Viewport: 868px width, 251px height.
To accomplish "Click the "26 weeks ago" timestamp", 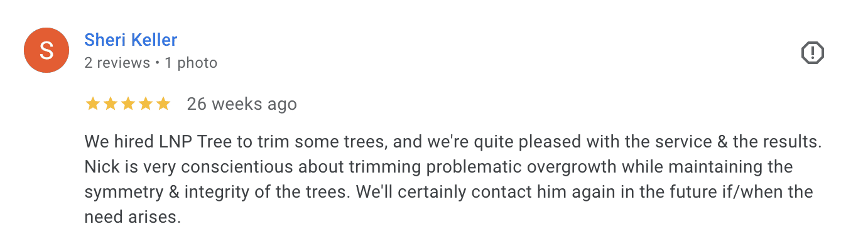I will (242, 104).
